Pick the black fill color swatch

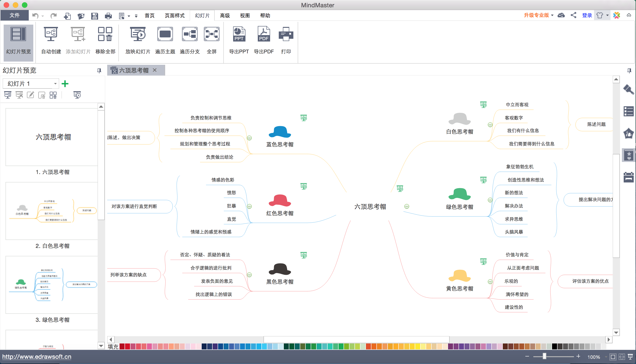pos(554,346)
